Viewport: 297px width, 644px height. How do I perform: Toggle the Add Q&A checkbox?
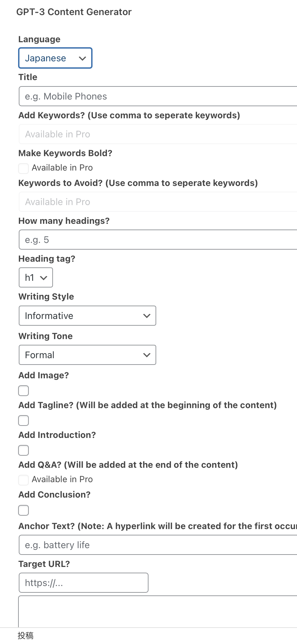23,480
